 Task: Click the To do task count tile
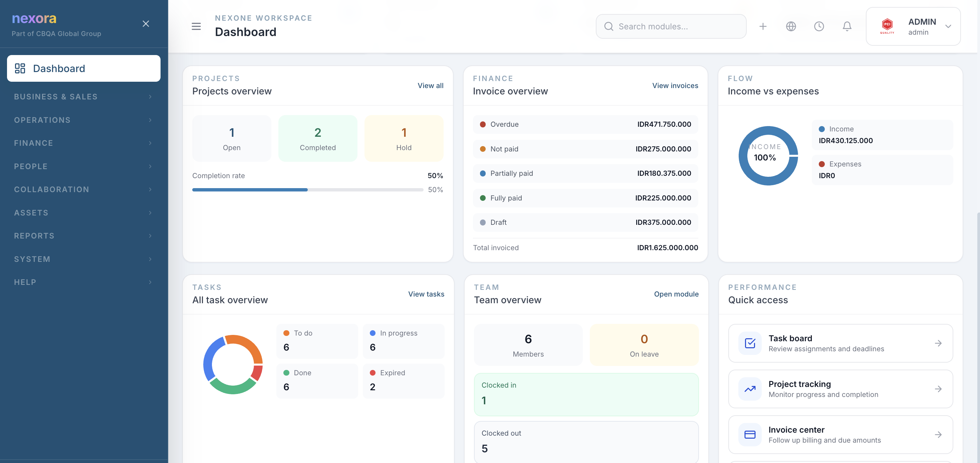(317, 341)
